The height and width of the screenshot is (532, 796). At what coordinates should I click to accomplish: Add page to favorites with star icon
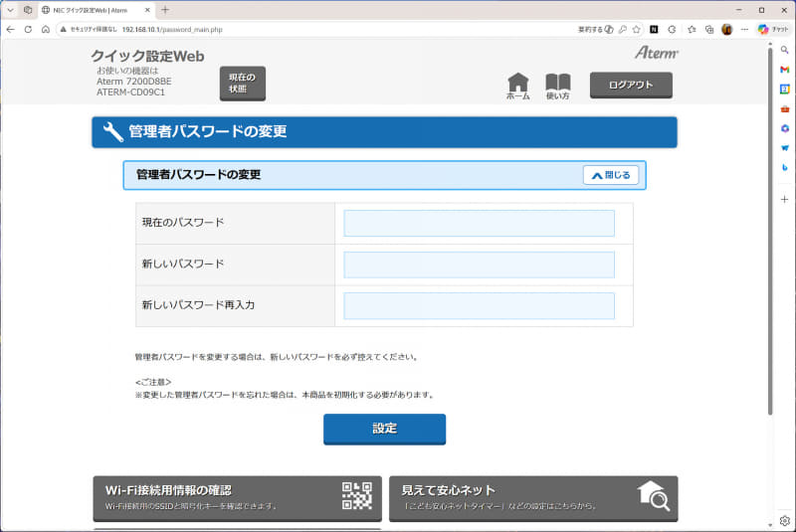[637, 30]
